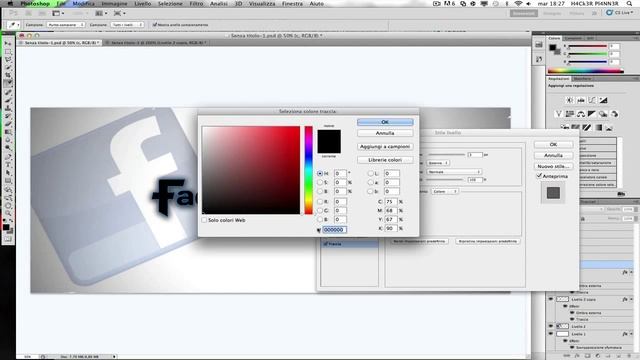Select the S radio button
This screenshot has height=360, width=640.
tap(320, 182)
